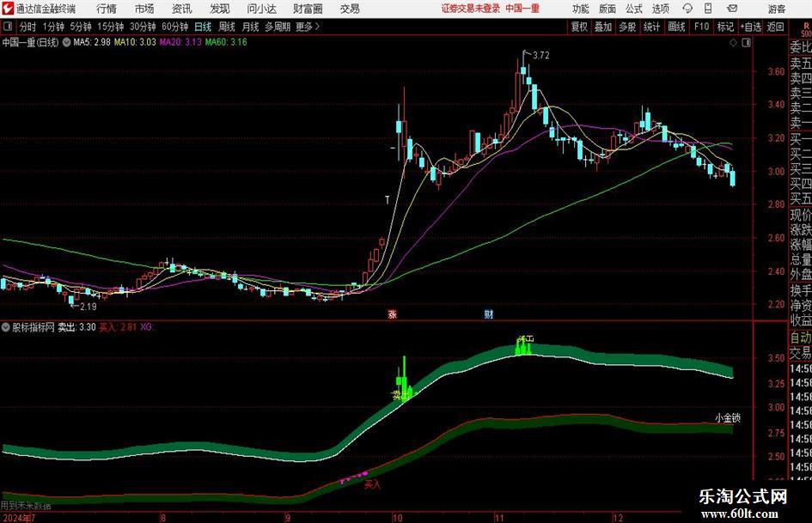Image resolution: width=812 pixels, height=523 pixels.
Task: Switch to the 5分钟 period tab
Action: (x=81, y=27)
